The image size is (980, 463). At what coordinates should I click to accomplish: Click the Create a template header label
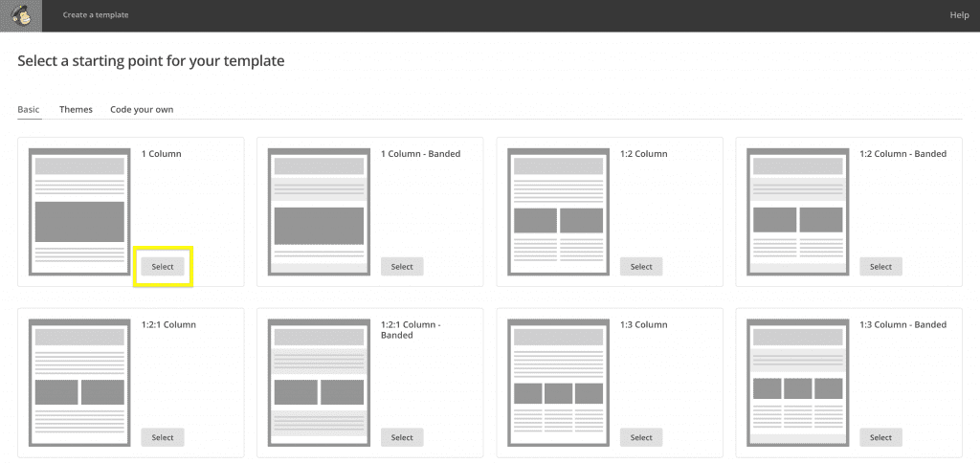[96, 14]
